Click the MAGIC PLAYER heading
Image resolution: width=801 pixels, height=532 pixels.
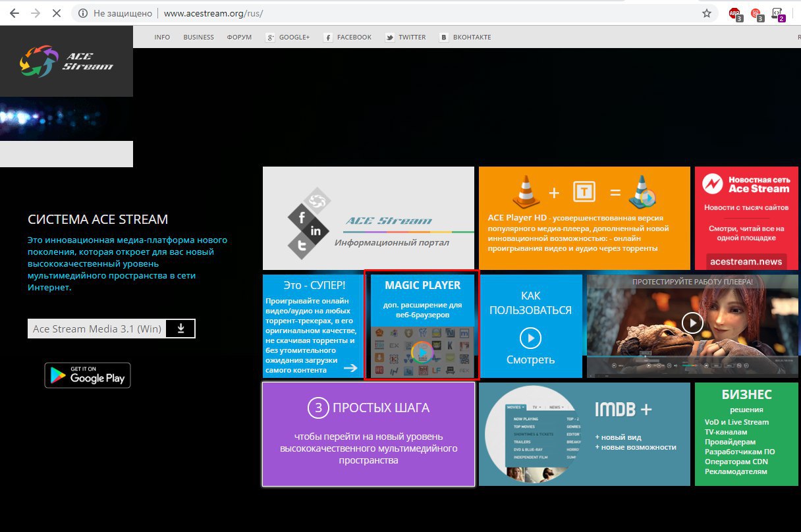(423, 285)
